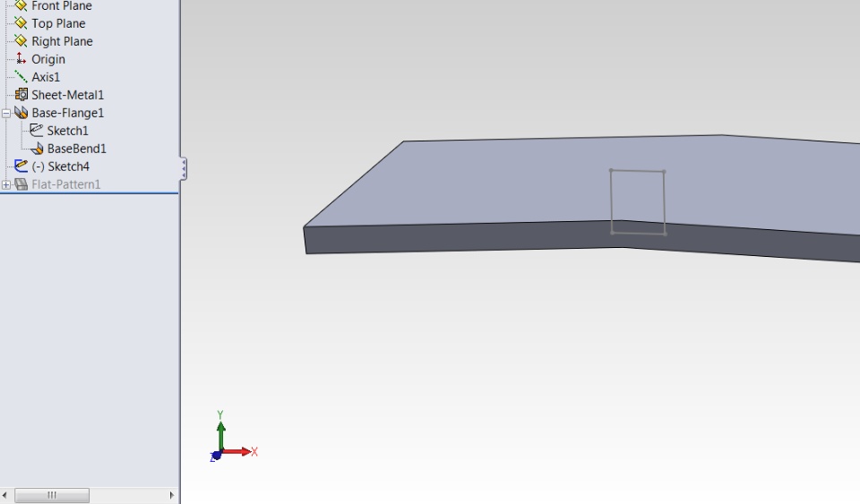Click the Base-Flange1 feature icon
This screenshot has width=860, height=504.
[x=21, y=112]
